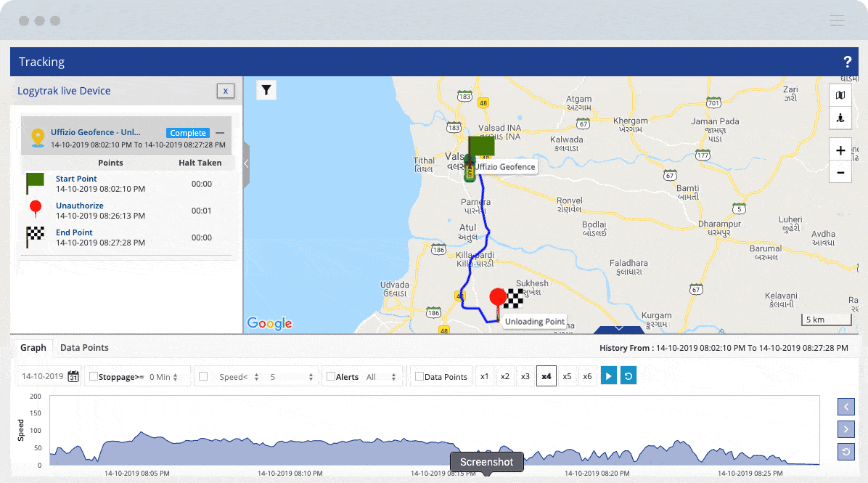Collapse the trip with the minus icon

click(220, 133)
